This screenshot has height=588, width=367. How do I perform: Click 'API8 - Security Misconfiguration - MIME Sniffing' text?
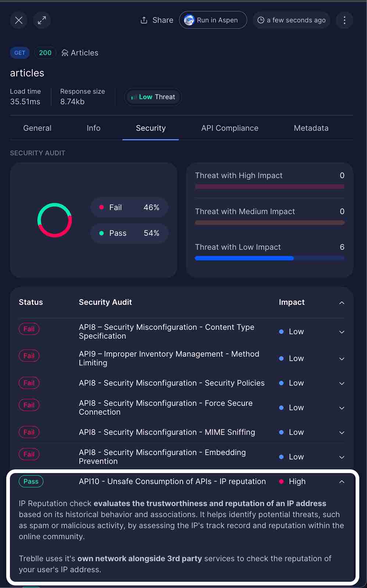pos(167,432)
